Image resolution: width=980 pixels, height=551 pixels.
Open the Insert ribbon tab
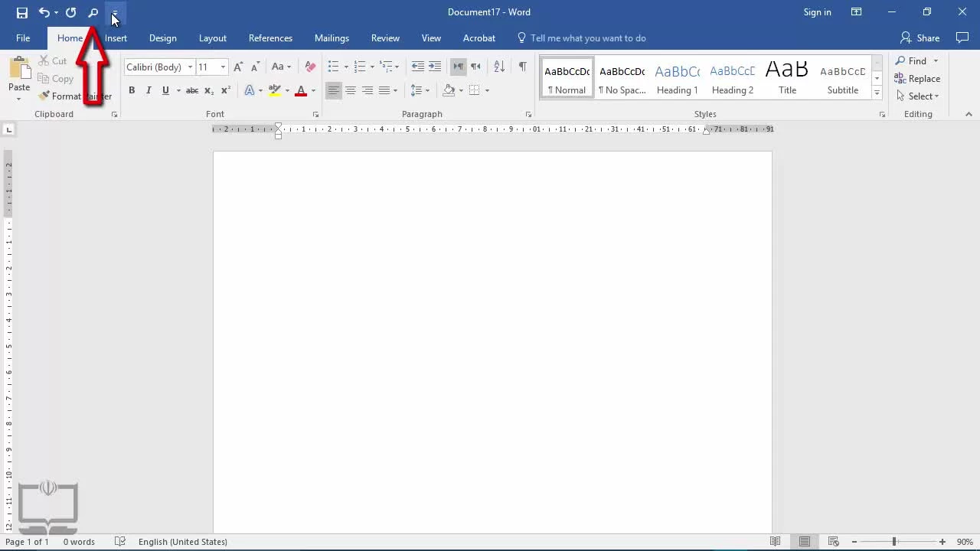tap(116, 38)
